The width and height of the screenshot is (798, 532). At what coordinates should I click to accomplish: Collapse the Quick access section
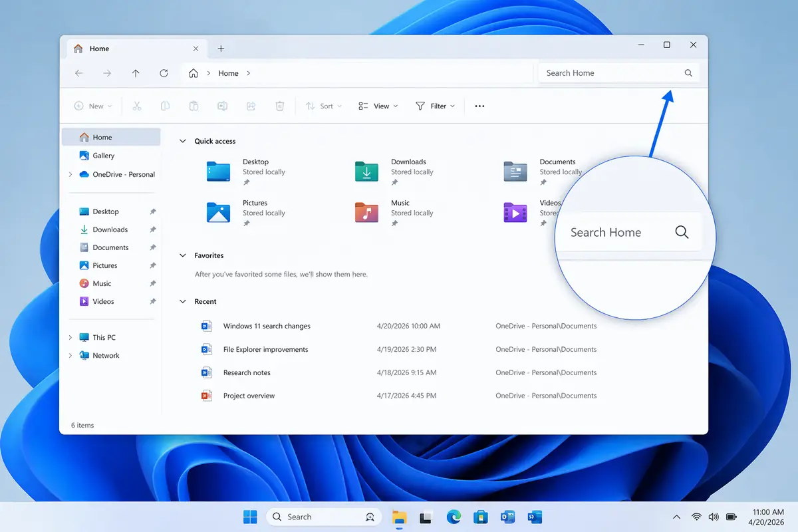(x=183, y=141)
